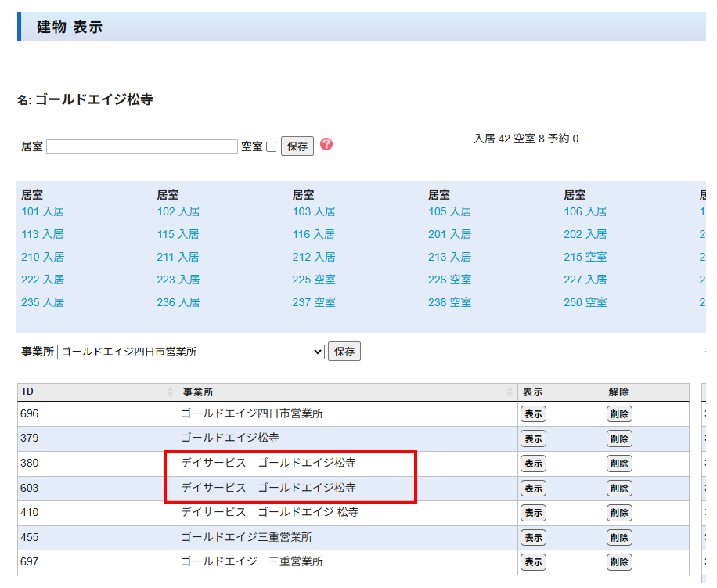Open room link 210 入居
The image size is (717, 588).
click(x=42, y=257)
